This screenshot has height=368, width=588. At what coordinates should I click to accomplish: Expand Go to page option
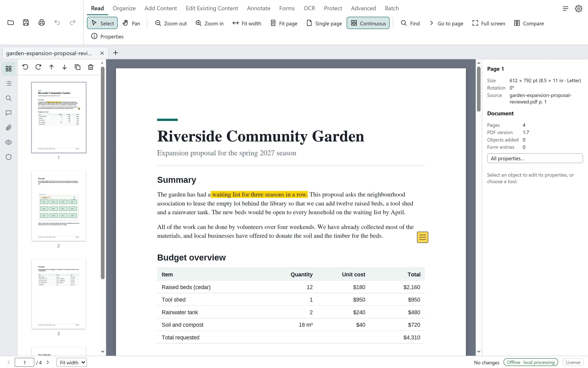[x=446, y=23]
